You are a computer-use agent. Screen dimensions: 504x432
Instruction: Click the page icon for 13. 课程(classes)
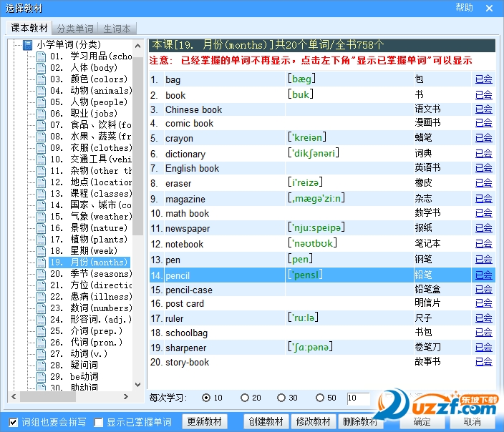point(41,194)
